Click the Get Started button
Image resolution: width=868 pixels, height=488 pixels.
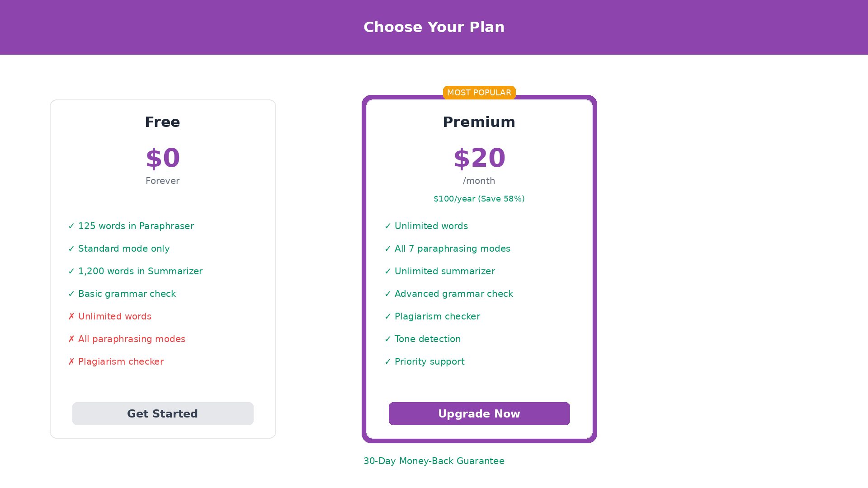163,413
